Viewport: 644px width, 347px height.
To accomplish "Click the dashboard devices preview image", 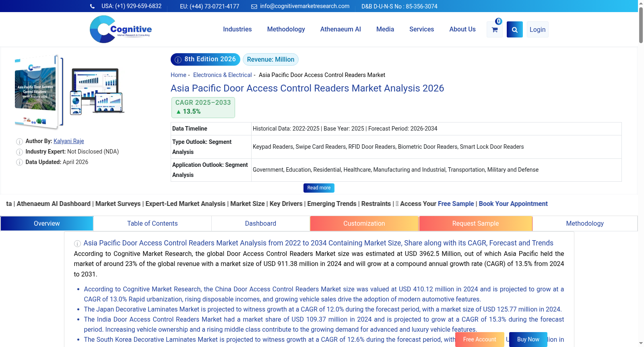I will click(x=97, y=91).
